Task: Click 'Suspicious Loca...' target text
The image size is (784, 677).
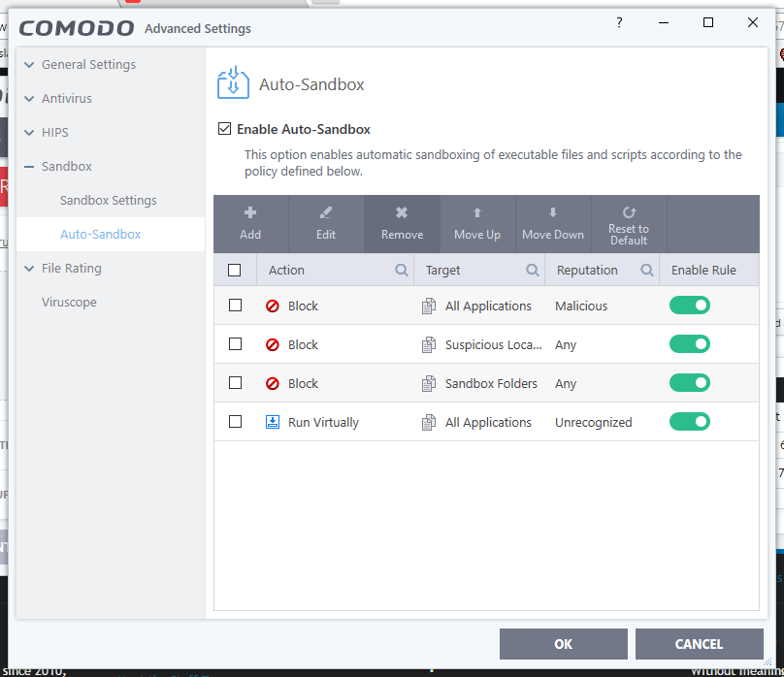Action: [x=493, y=344]
